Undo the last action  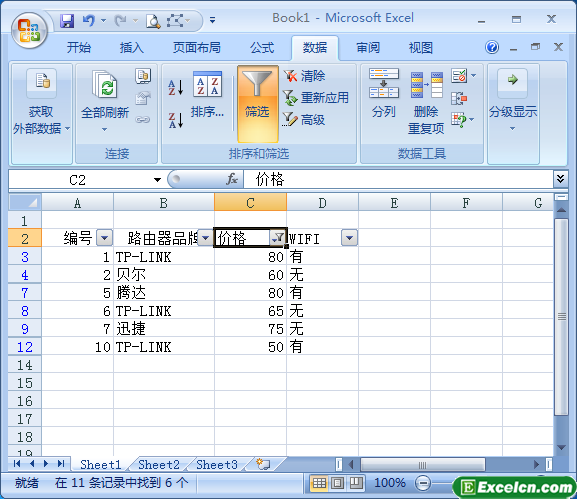point(88,21)
